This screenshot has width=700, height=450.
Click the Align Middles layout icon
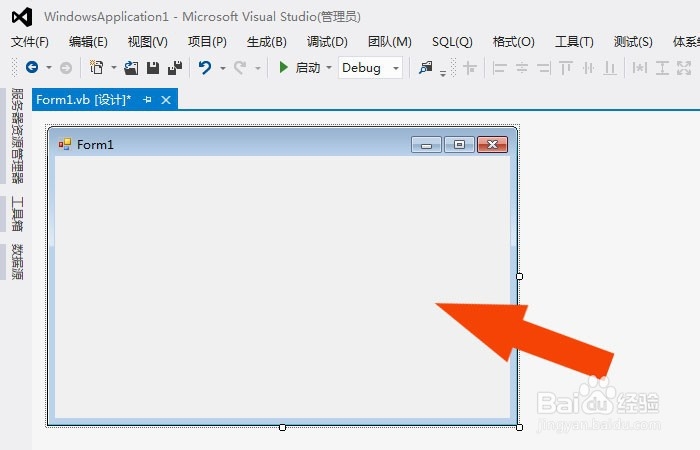point(588,68)
